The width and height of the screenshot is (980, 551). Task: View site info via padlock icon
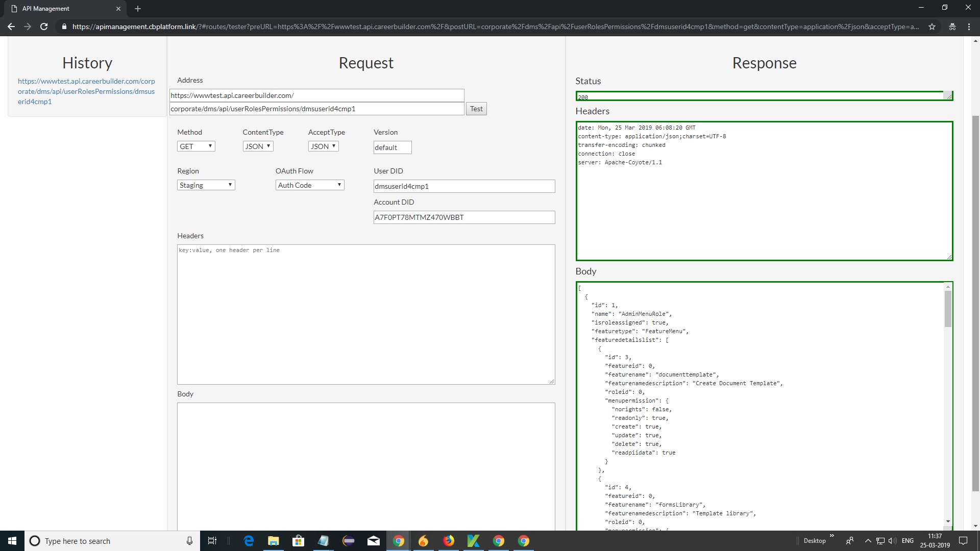pyautogui.click(x=64, y=27)
